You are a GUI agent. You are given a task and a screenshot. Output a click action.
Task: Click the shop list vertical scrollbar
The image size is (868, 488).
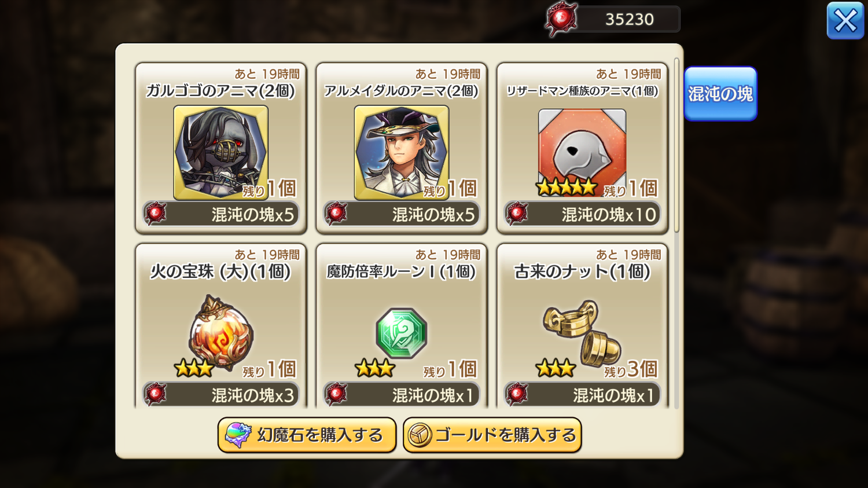[x=676, y=145]
